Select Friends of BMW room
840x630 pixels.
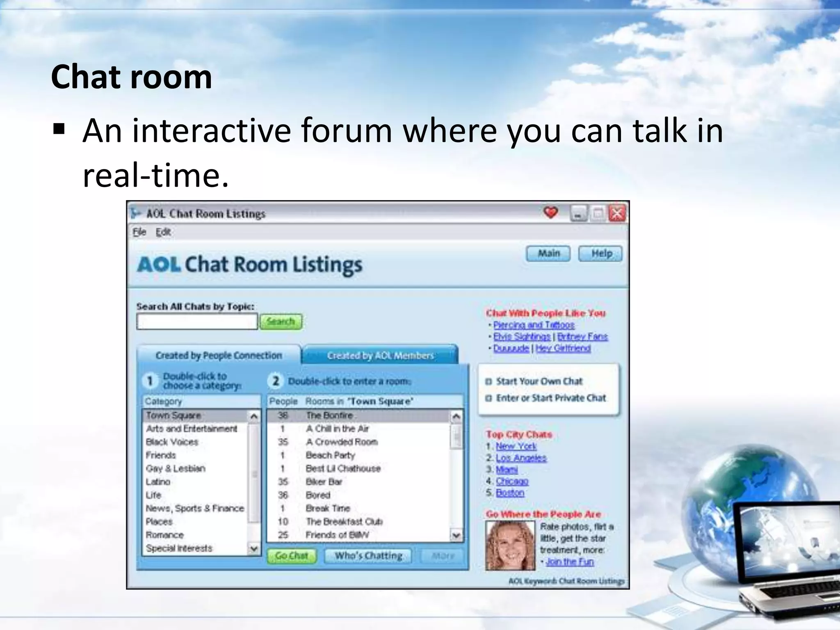359,535
